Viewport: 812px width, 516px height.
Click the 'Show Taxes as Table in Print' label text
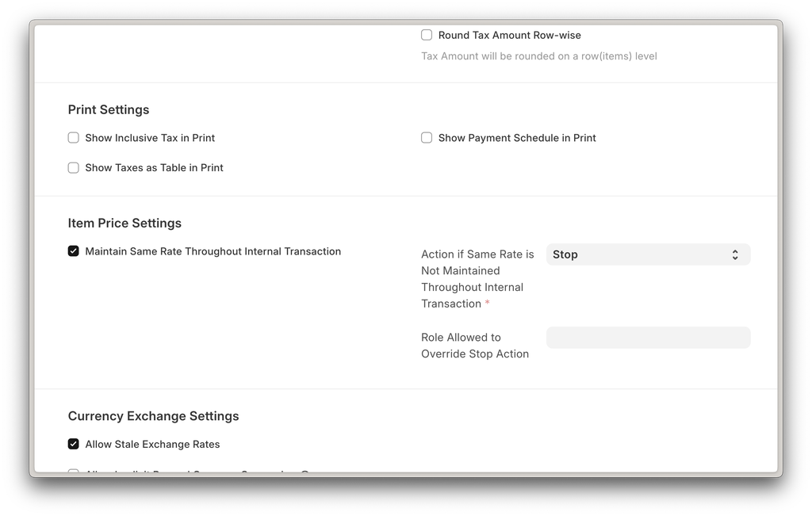(x=154, y=168)
